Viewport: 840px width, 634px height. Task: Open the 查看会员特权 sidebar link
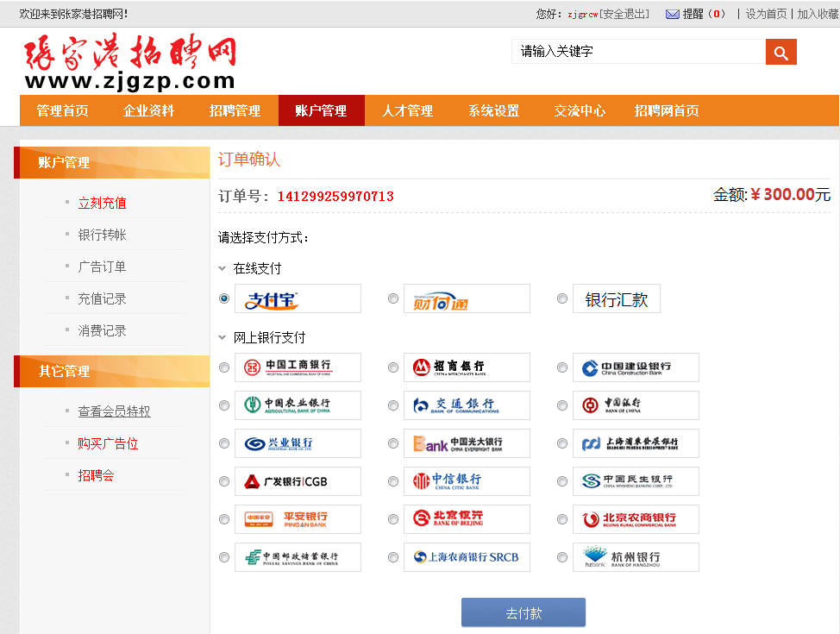(x=114, y=411)
